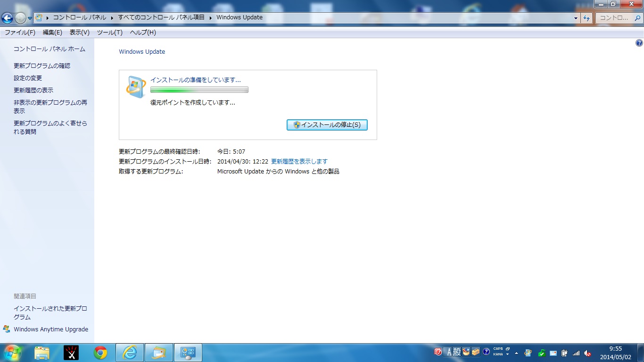Open the network signal bars tray icon

[x=576, y=353]
